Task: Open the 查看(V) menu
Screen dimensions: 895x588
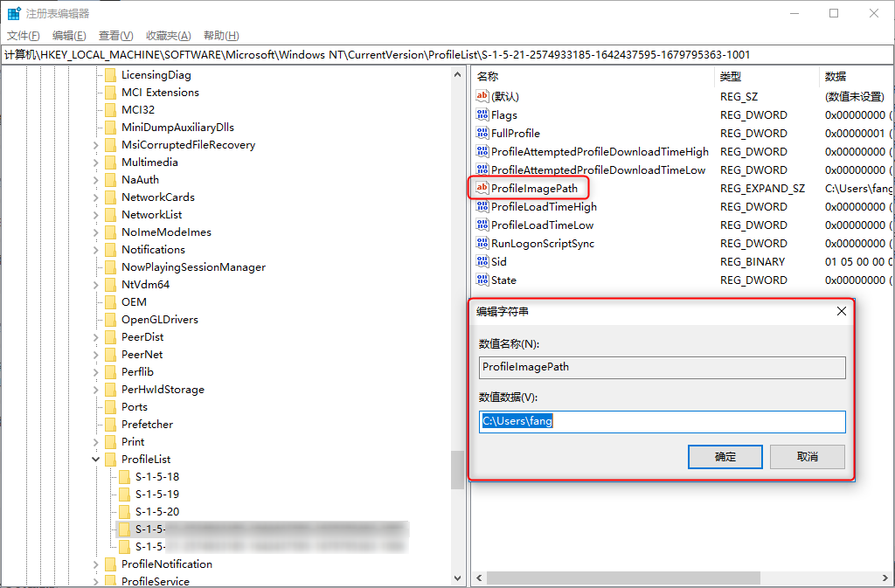Action: [x=116, y=35]
